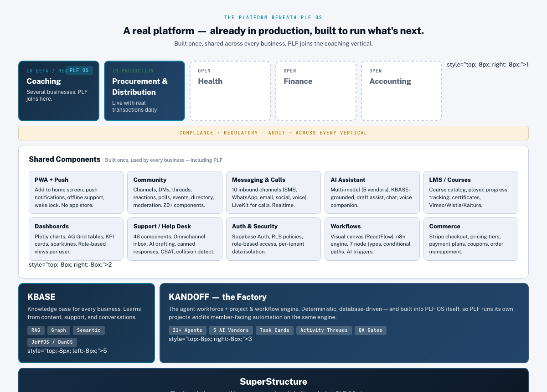The width and height of the screenshot is (547, 392).
Task: Choose the Accounting open slot card
Action: [x=402, y=91]
